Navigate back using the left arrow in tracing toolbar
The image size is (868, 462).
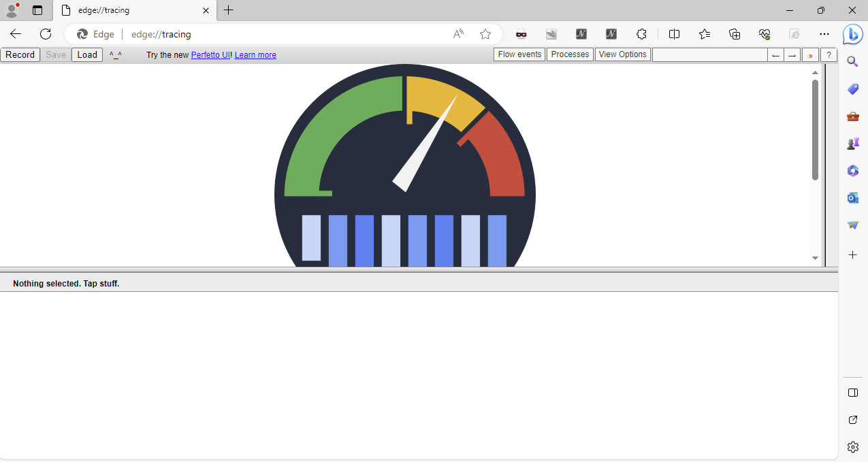[x=775, y=54]
